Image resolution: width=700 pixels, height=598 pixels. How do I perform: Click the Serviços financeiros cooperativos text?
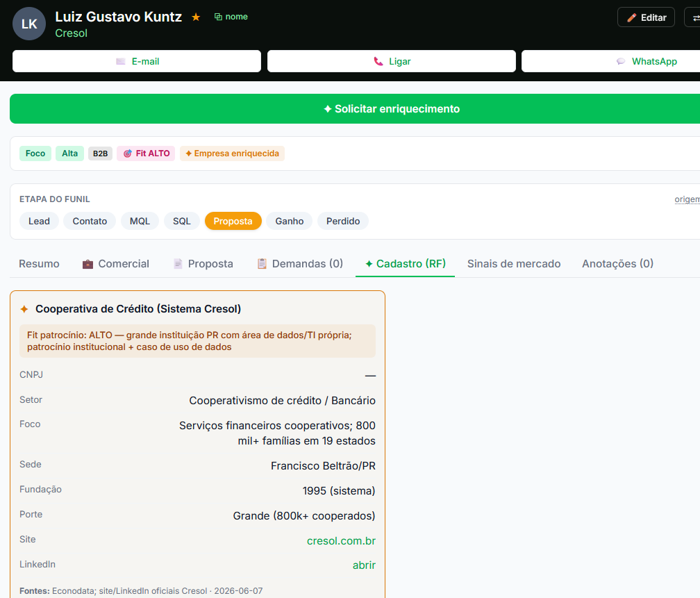pos(277,433)
